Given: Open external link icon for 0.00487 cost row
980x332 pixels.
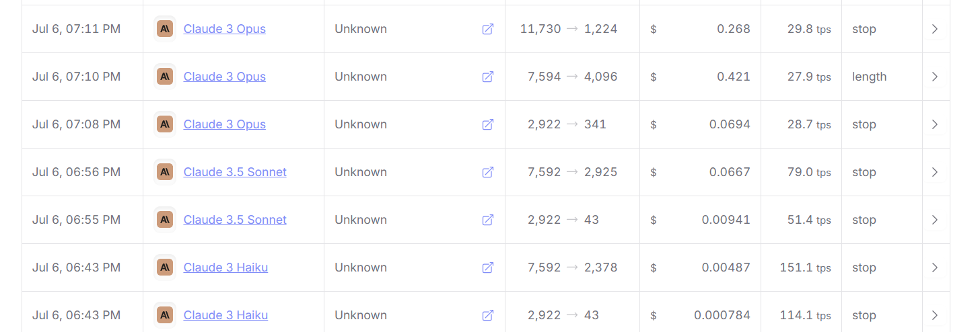Looking at the screenshot, I should tap(488, 267).
